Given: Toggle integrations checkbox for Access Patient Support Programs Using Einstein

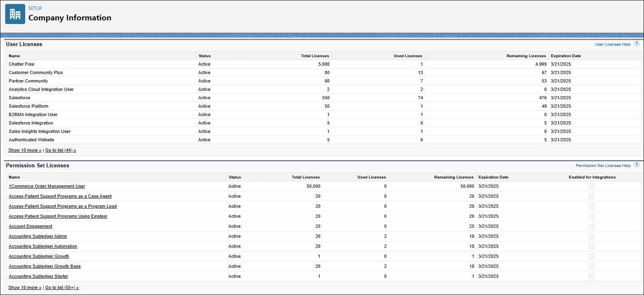Looking at the screenshot, I should 592,217.
